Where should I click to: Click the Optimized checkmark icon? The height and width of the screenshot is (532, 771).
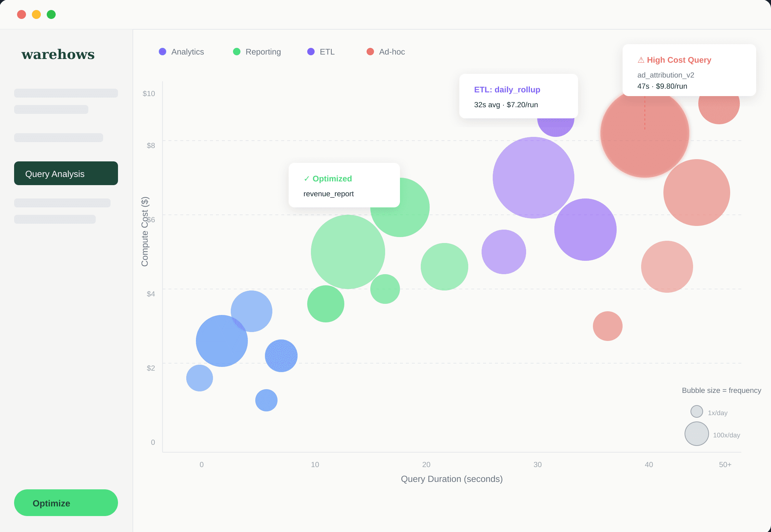click(x=306, y=179)
